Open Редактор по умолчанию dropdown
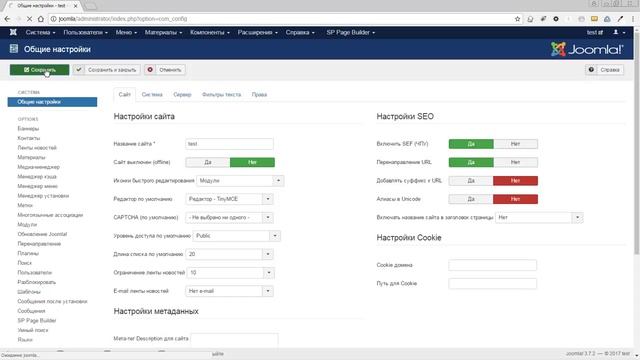This screenshot has width=640, height=360. 229,199
